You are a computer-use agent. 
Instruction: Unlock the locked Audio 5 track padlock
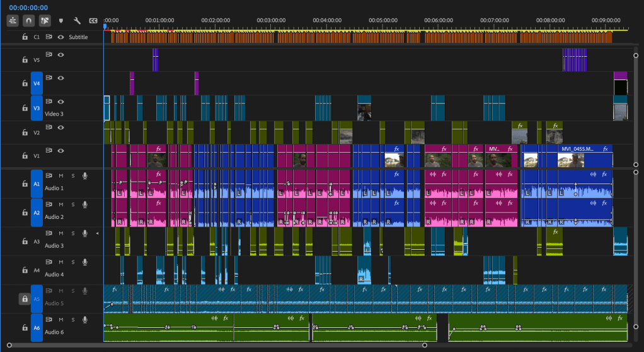tap(25, 299)
